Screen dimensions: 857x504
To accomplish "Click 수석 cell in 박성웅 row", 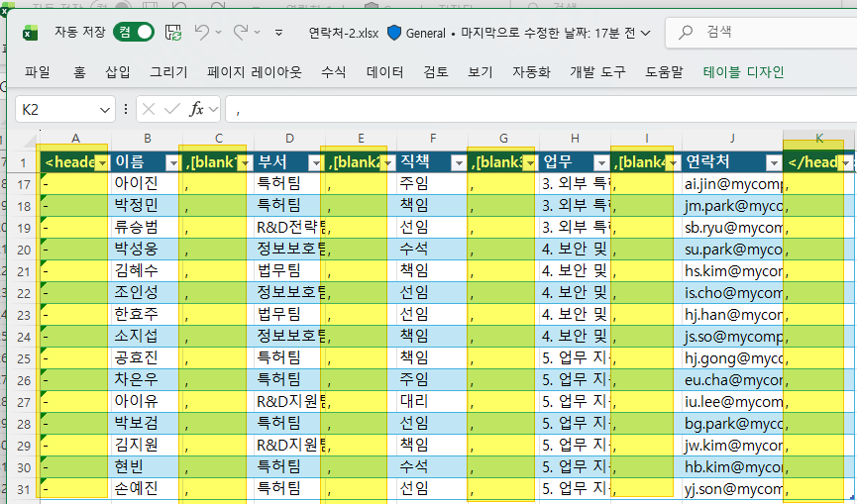I will point(432,250).
